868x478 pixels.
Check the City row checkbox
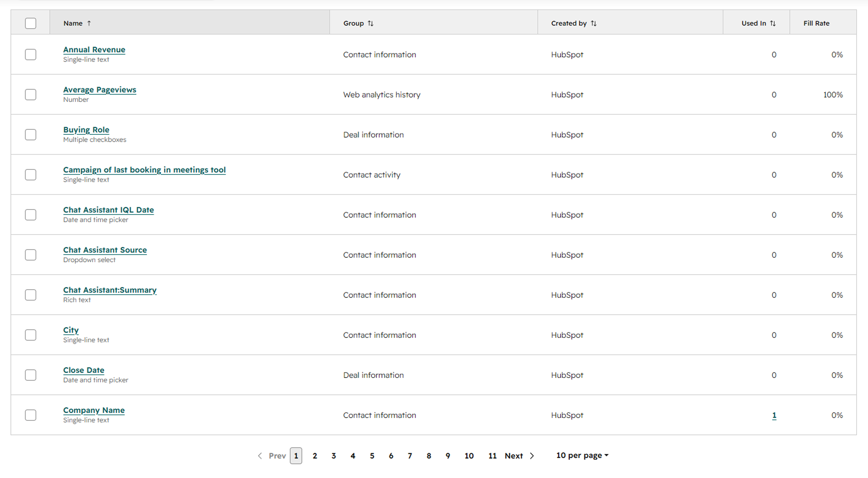(x=31, y=335)
